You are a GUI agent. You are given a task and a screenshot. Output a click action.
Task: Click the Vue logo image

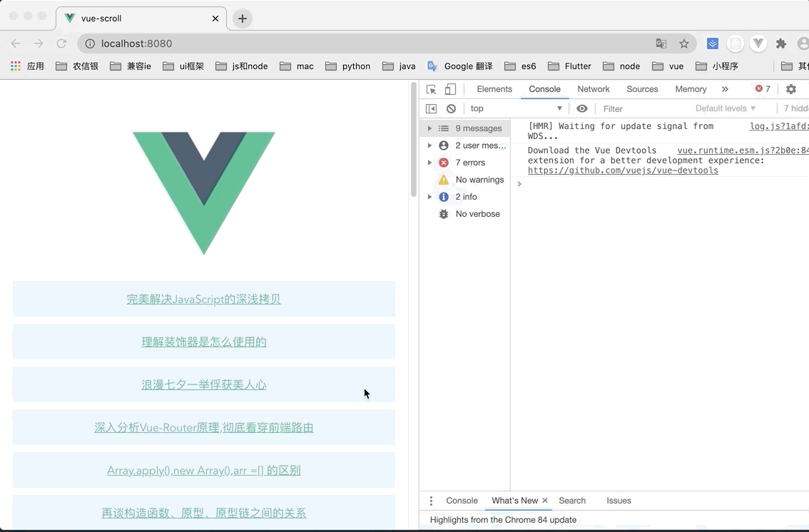pyautogui.click(x=204, y=193)
